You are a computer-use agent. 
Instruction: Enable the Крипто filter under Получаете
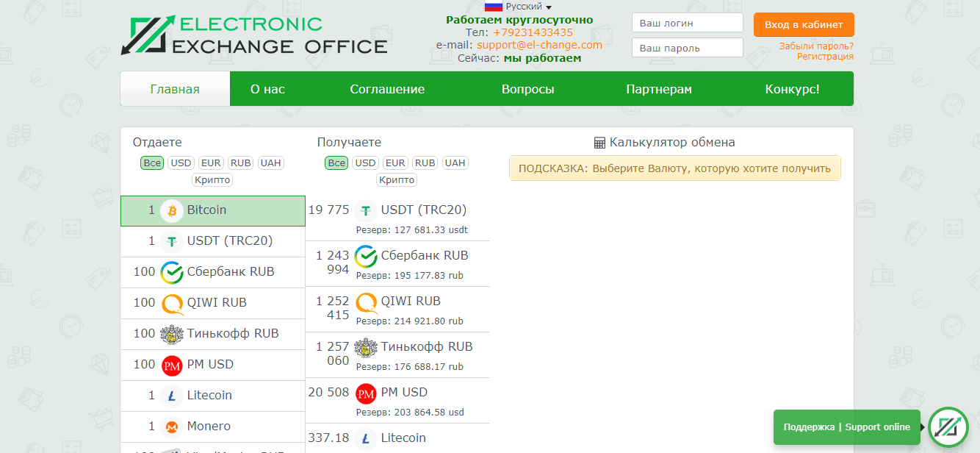click(x=396, y=179)
